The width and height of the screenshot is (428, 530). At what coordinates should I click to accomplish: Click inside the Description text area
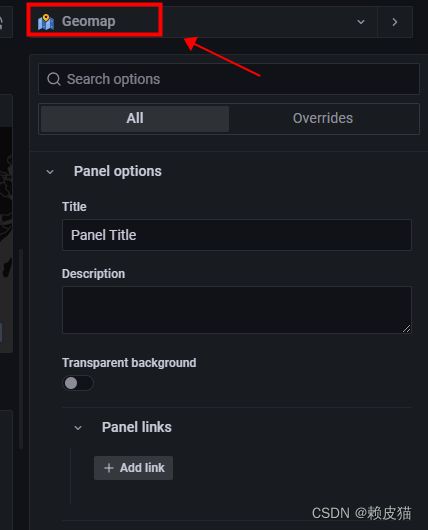237,310
